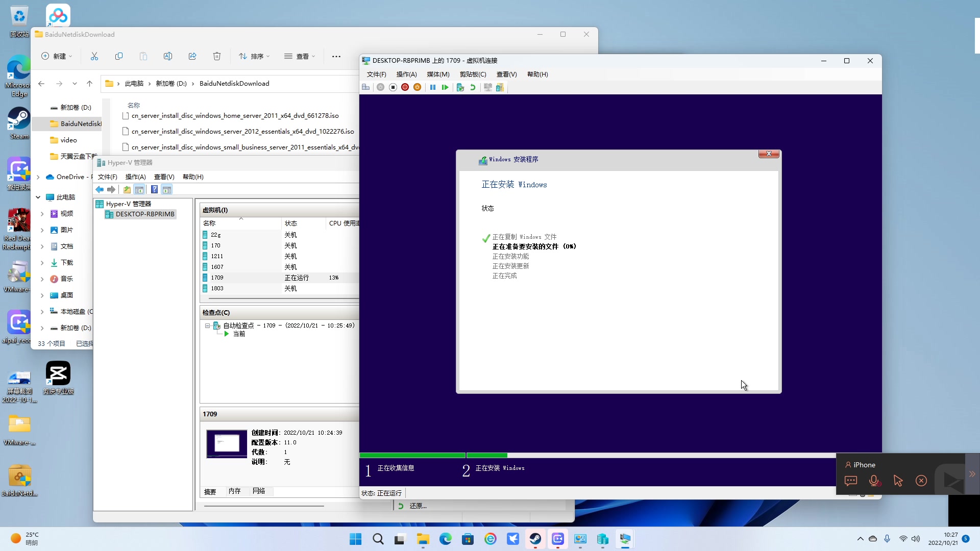This screenshot has height=551, width=980.
Task: Open Steam from the taskbar
Action: tap(535, 539)
